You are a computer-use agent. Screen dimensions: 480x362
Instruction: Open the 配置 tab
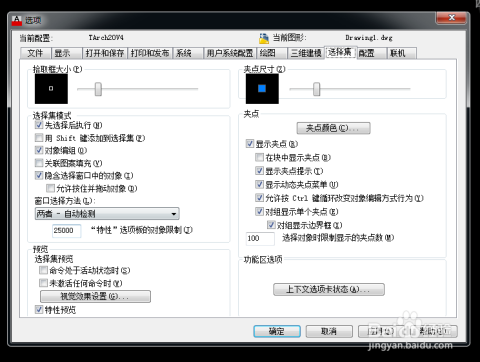(371, 53)
